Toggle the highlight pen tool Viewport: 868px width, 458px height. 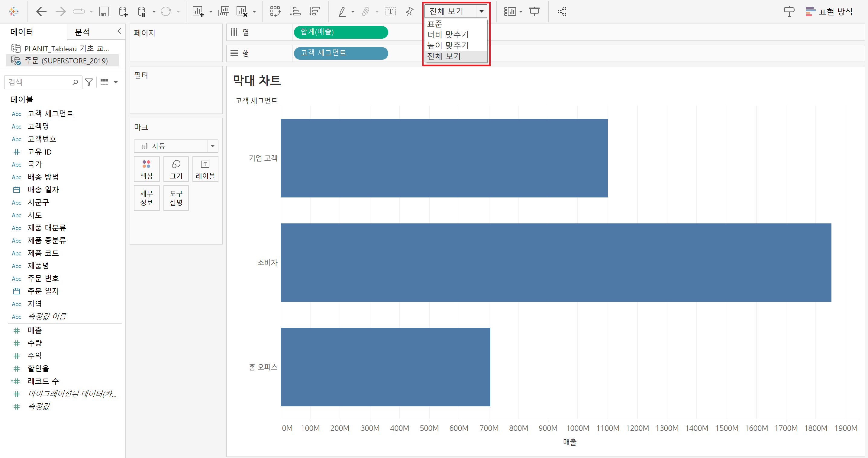(x=342, y=12)
